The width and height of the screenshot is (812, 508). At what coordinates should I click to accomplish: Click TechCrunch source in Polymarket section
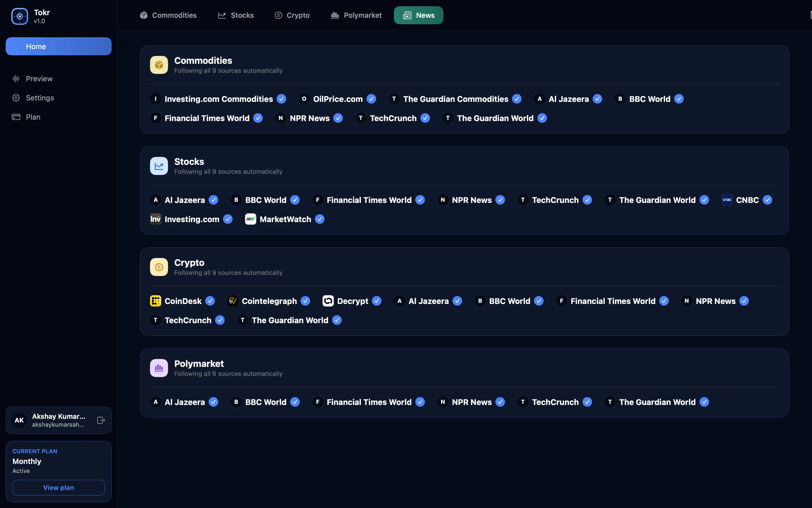click(x=555, y=402)
